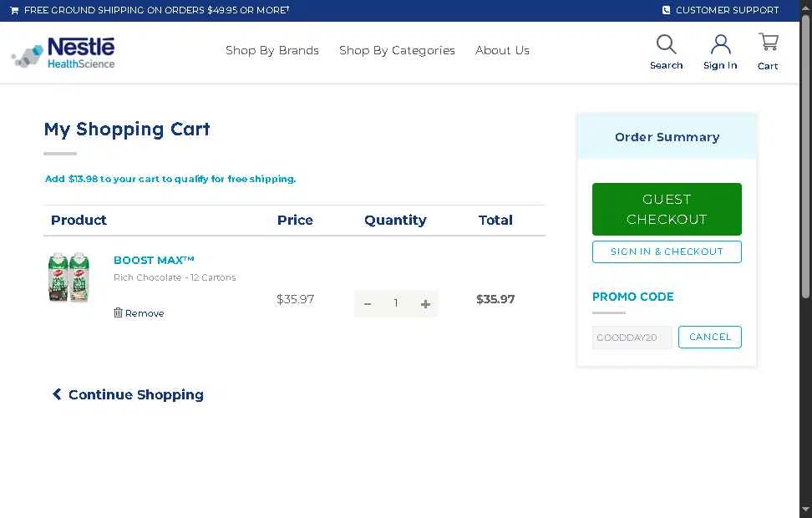Click the "Add $13.98 to your cart" message
This screenshot has width=812, height=518.
pyautogui.click(x=170, y=179)
